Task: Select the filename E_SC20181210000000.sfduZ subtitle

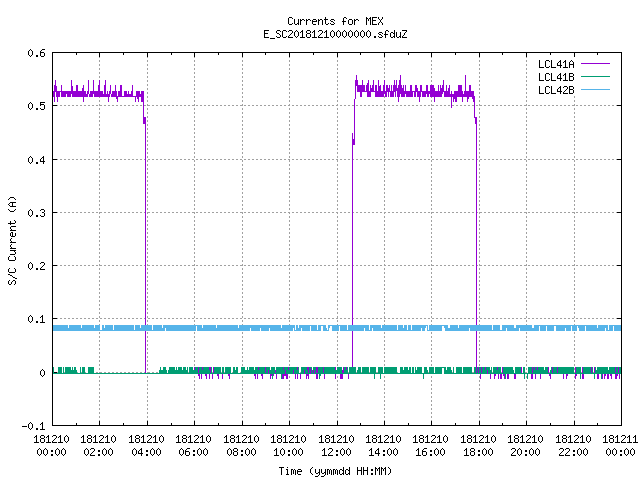Action: coord(335,34)
